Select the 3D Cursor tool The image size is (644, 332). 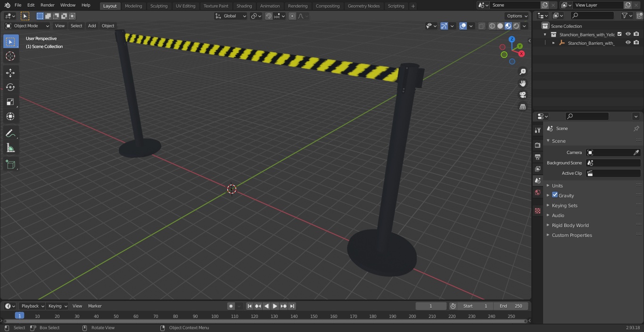pyautogui.click(x=10, y=56)
